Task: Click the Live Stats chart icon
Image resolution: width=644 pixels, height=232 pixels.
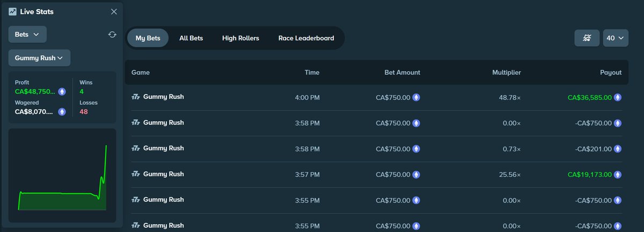Action: pos(12,11)
